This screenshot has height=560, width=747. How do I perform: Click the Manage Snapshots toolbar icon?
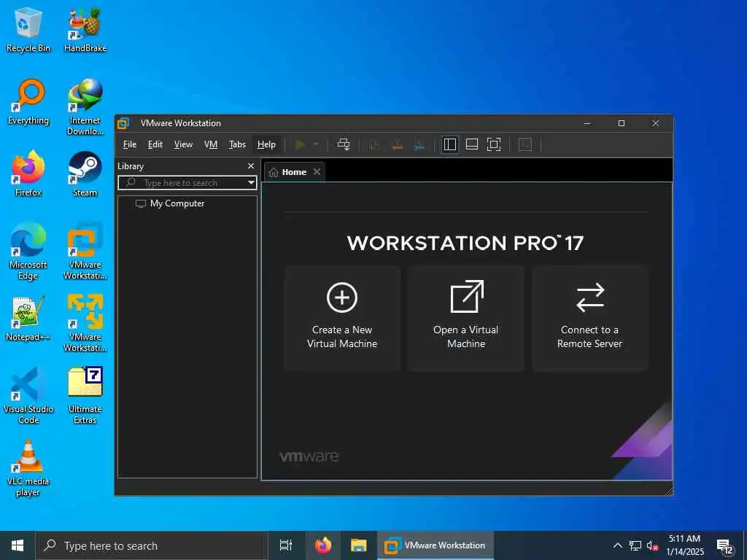click(x=419, y=145)
